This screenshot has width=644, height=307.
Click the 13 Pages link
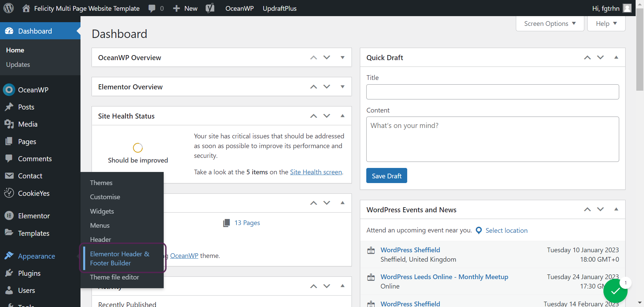point(247,223)
